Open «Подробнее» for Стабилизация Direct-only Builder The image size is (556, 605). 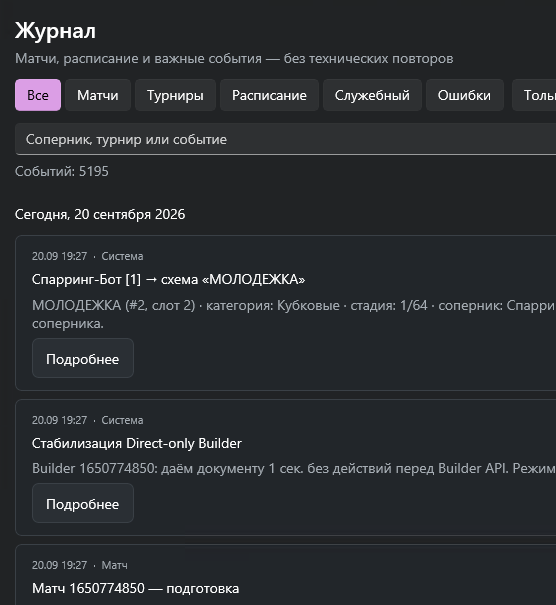(83, 503)
